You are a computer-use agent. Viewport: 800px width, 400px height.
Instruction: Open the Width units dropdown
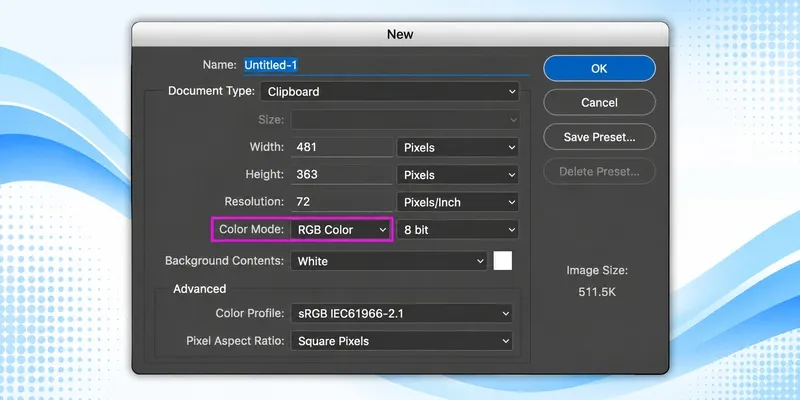tap(458, 147)
